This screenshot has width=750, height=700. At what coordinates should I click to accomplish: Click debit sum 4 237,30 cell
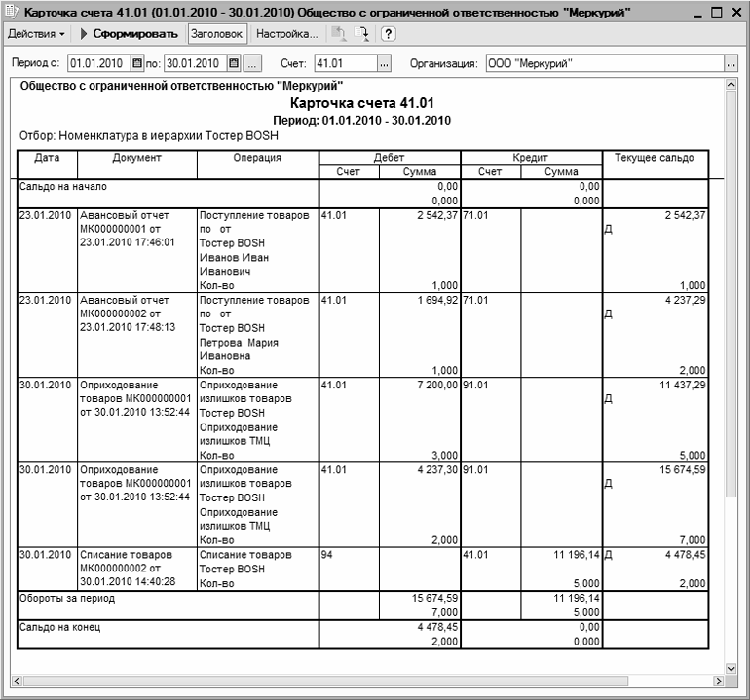pyautogui.click(x=420, y=505)
